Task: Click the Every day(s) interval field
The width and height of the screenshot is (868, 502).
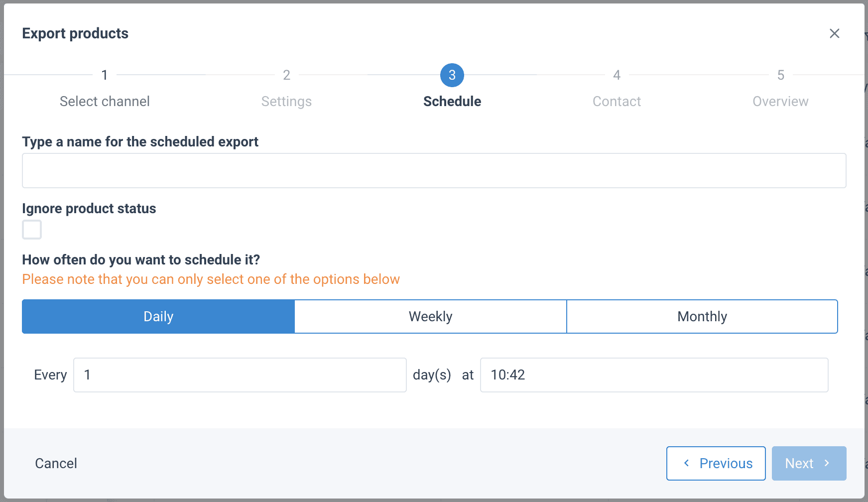Action: [240, 375]
